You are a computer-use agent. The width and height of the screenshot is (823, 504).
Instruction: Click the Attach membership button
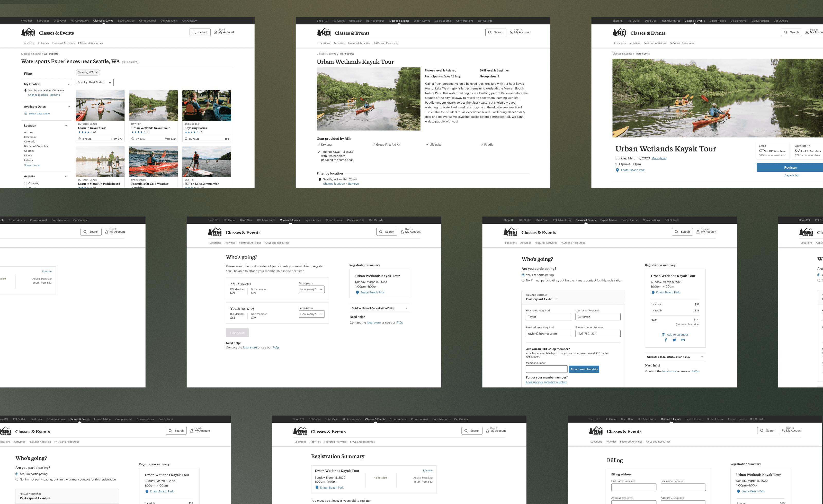(584, 370)
